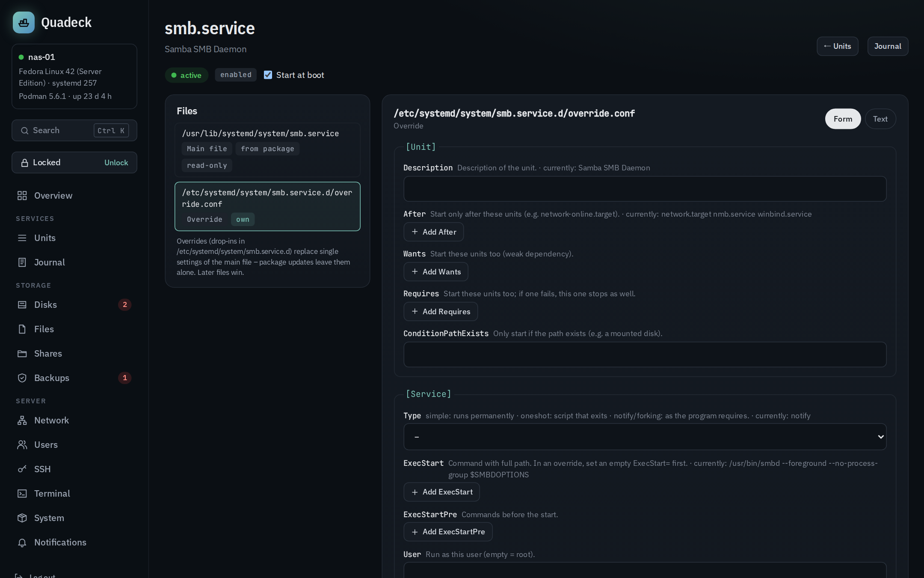Add a Wants dependency
The height and width of the screenshot is (578, 924).
pyautogui.click(x=435, y=272)
